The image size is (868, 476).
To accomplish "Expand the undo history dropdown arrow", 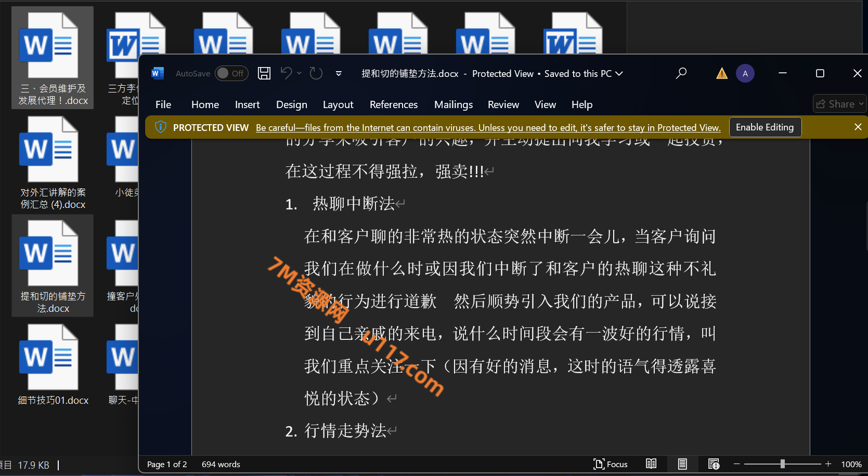I will coord(299,73).
